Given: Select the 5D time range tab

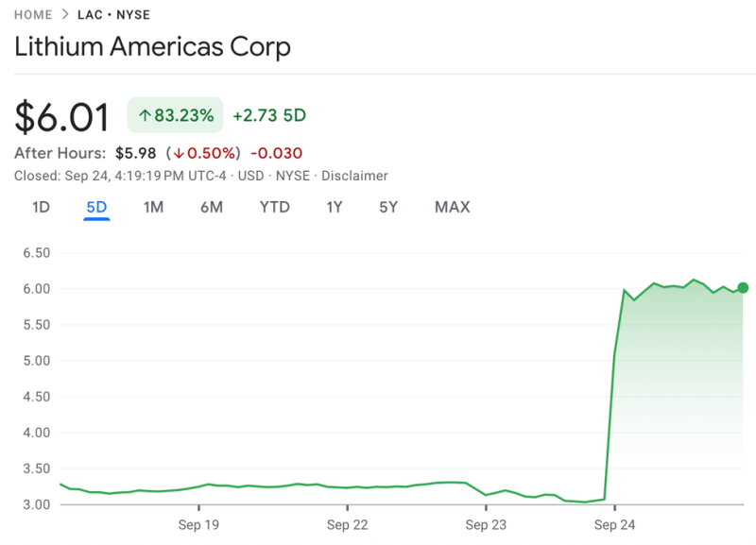Looking at the screenshot, I should pos(96,207).
